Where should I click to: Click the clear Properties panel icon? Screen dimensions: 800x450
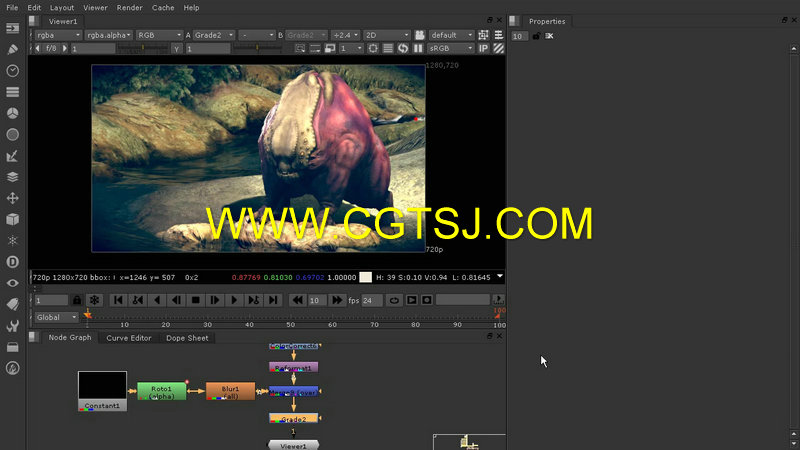tap(549, 36)
